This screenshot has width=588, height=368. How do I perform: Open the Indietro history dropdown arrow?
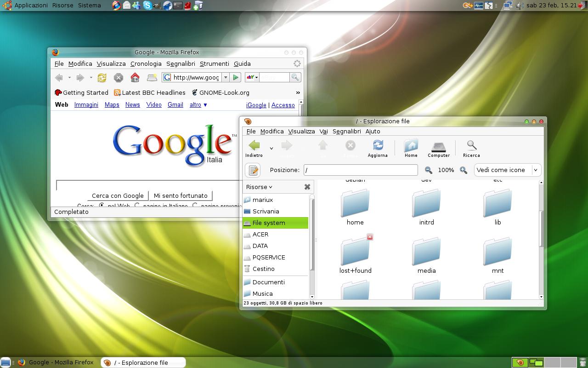[271, 148]
